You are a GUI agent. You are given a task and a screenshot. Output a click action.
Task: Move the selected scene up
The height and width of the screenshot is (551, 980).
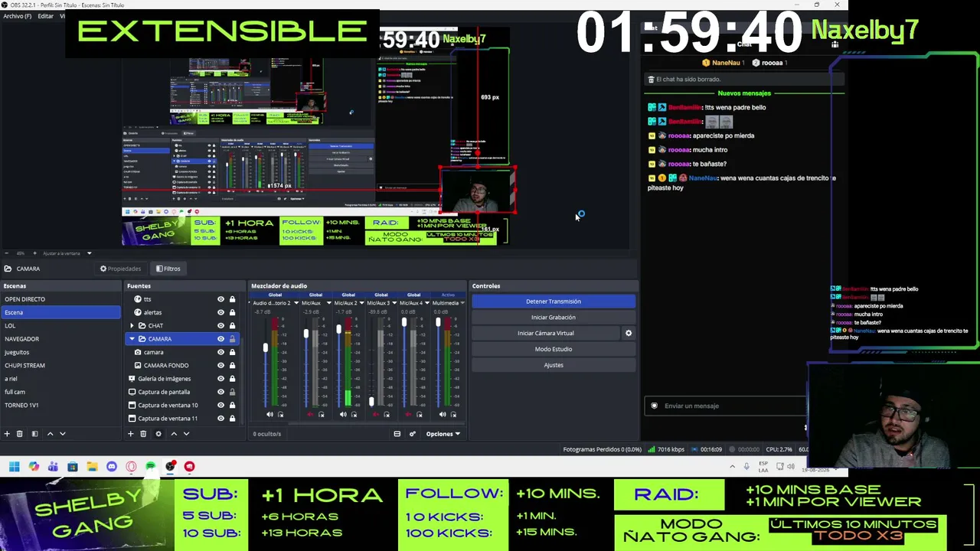click(51, 434)
